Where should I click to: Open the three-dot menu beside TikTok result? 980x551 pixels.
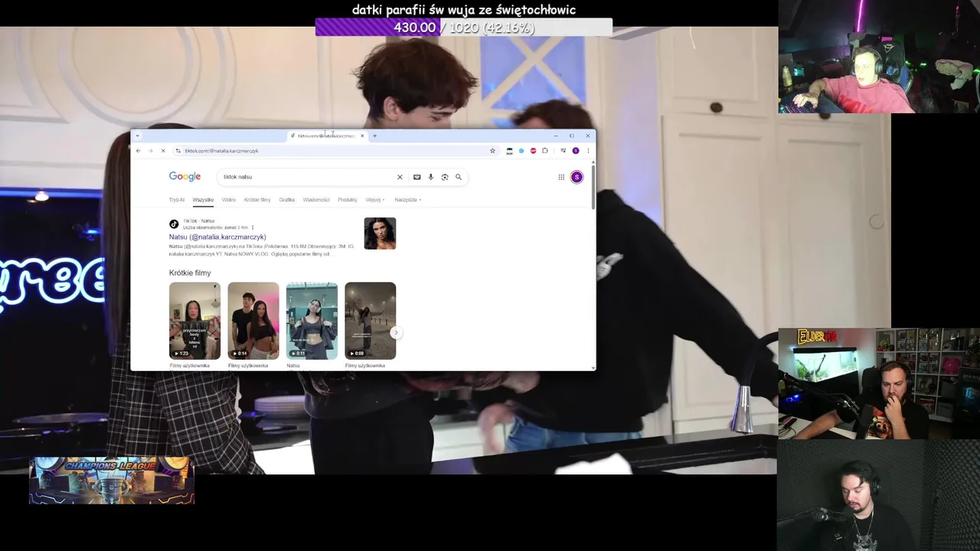coord(253,227)
